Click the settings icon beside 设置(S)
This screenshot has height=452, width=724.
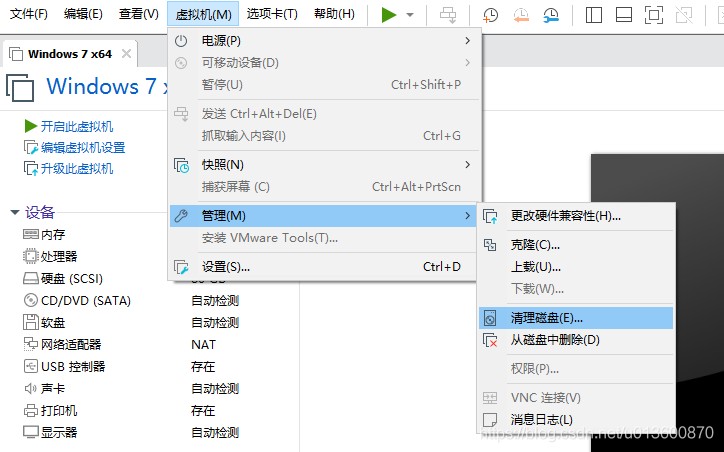coord(181,267)
